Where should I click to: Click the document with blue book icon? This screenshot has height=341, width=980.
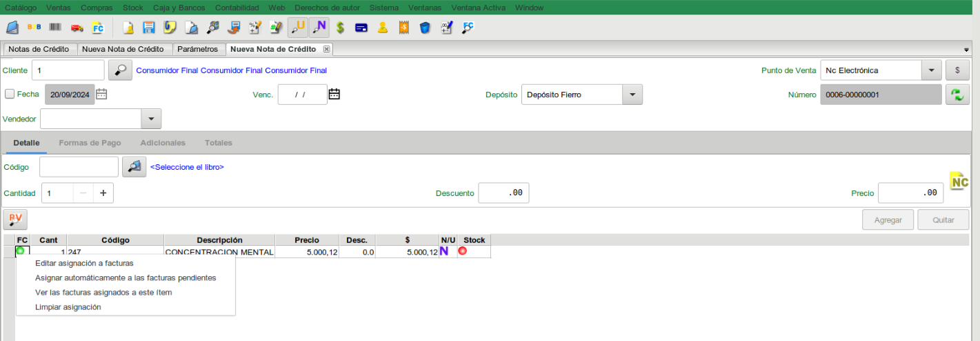pyautogui.click(x=191, y=28)
